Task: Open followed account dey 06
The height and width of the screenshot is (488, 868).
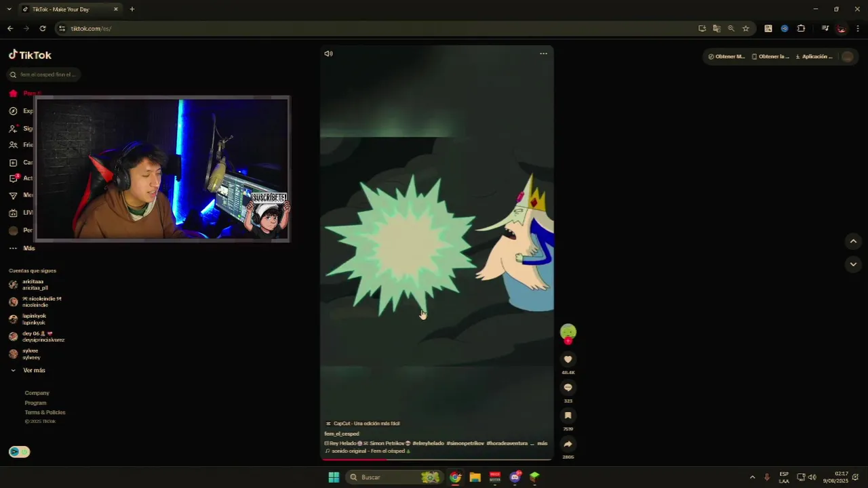Action: [x=37, y=336]
